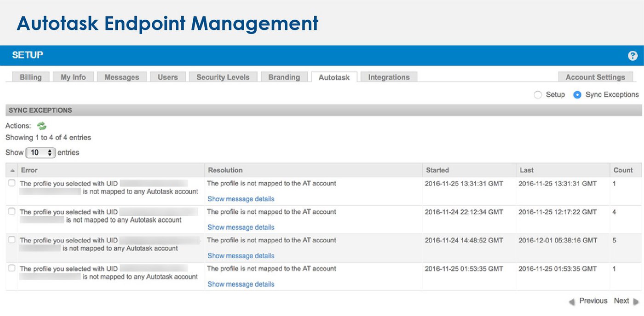Open the Show entries count dropdown

(41, 152)
